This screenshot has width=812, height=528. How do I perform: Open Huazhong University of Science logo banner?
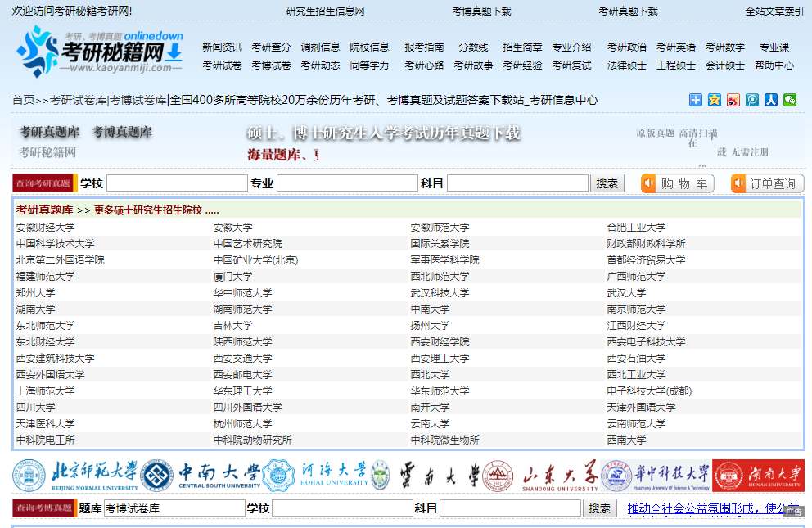pyautogui.click(x=656, y=475)
